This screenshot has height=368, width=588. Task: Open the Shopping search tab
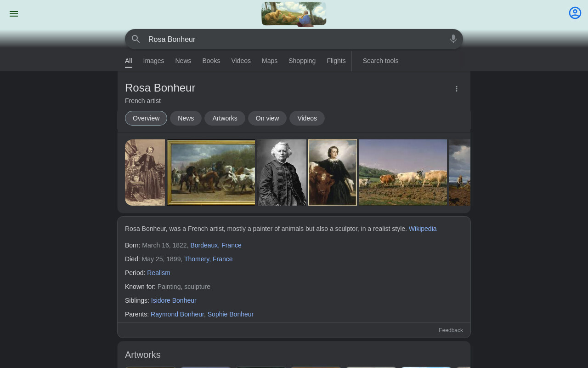302,61
